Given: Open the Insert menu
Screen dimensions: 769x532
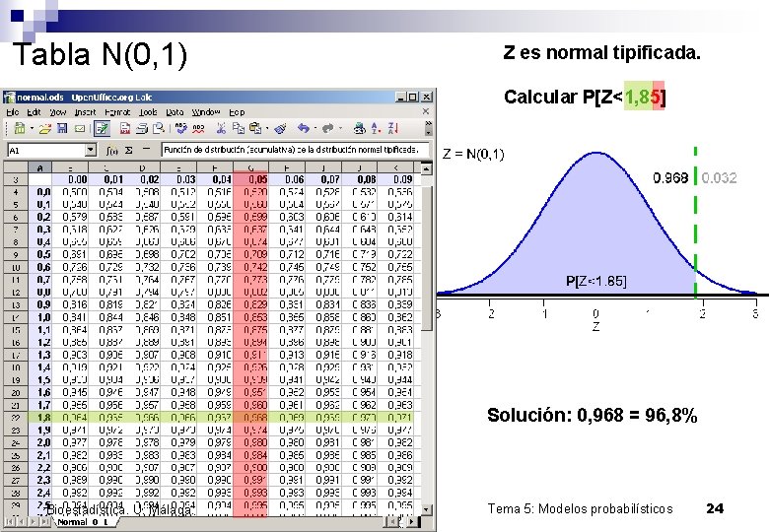Looking at the screenshot, I should pyautogui.click(x=85, y=112).
